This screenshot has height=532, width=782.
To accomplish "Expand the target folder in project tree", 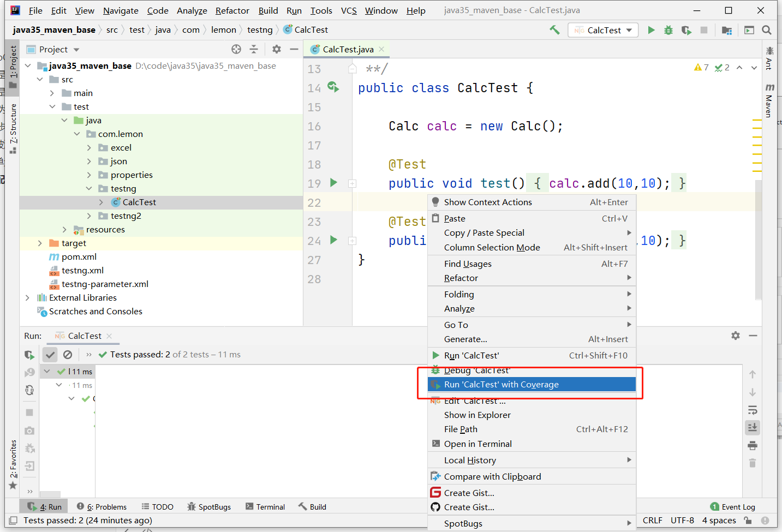I will click(x=40, y=243).
